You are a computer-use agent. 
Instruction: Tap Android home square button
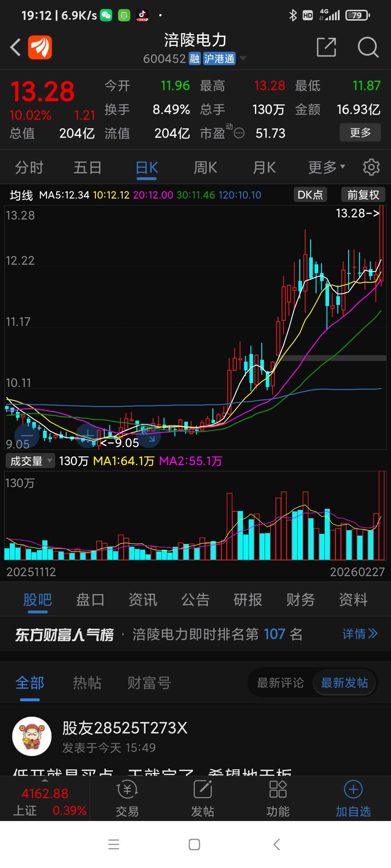click(x=194, y=844)
